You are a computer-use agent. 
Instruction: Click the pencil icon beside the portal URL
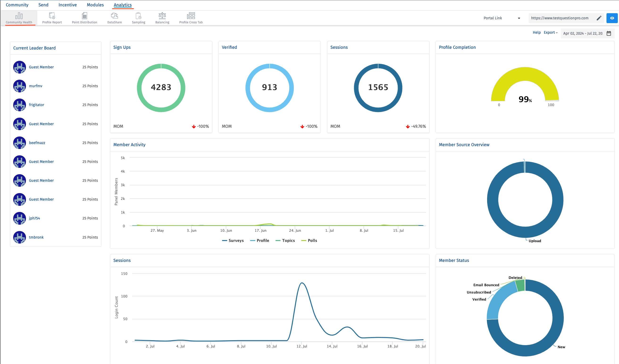(x=599, y=18)
